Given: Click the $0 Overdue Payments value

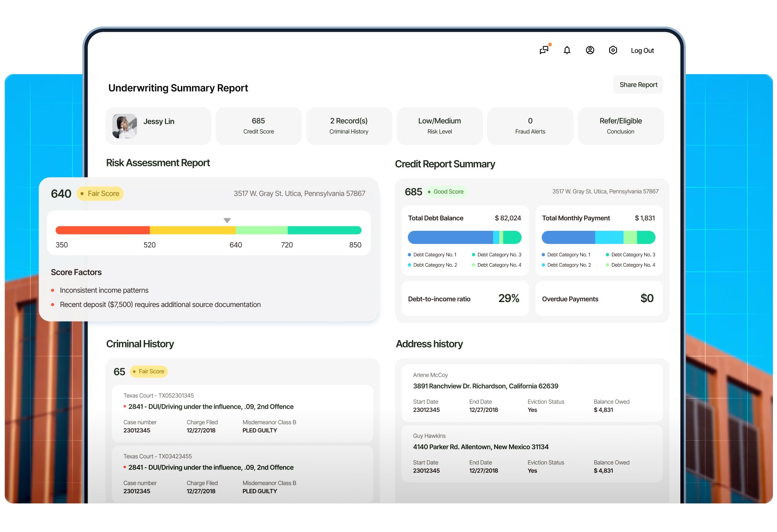Looking at the screenshot, I should point(647,298).
